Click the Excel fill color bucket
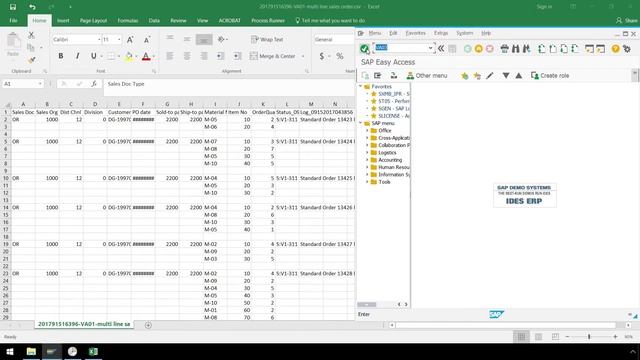640x360 pixels. [x=129, y=56]
